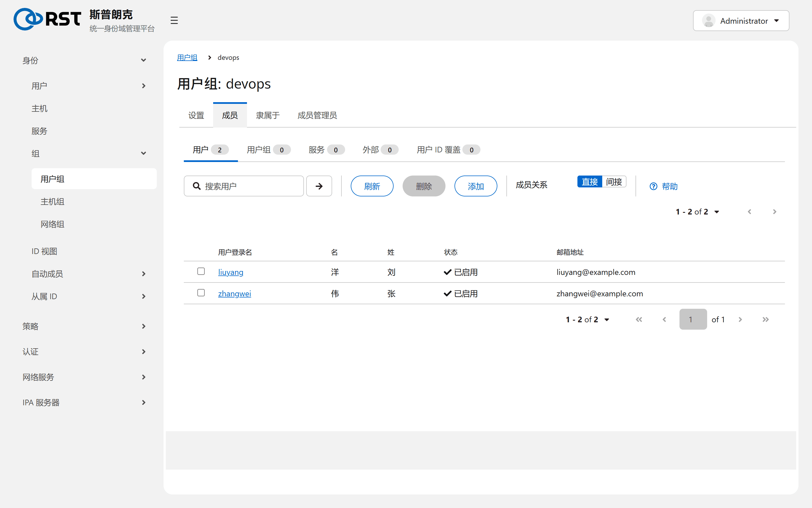Switch membership to 直接 (direct)
This screenshot has width=812, height=508.
click(x=590, y=181)
